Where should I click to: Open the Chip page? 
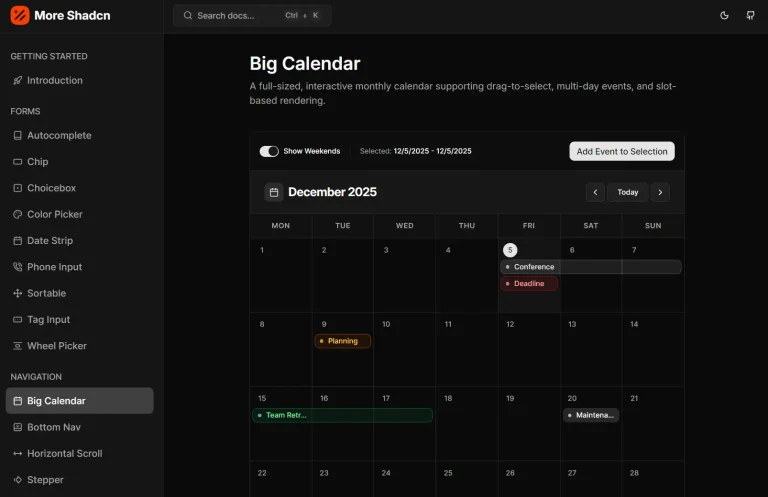point(80,162)
